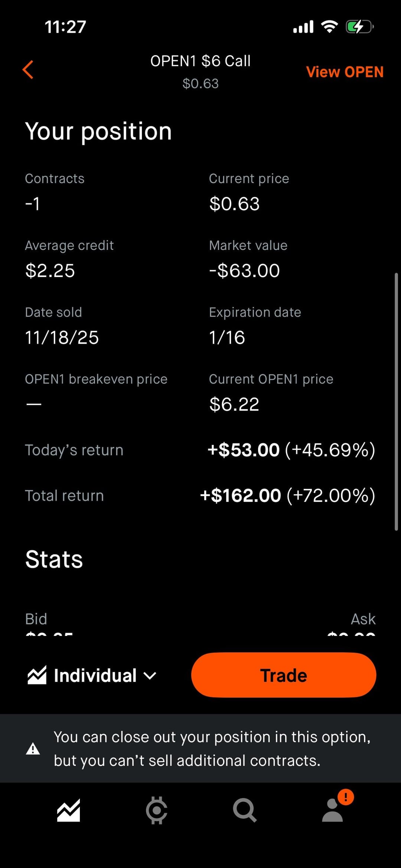Tap the Today's return value +$53.00
Viewport: 401px width, 868px height.
coord(244,450)
